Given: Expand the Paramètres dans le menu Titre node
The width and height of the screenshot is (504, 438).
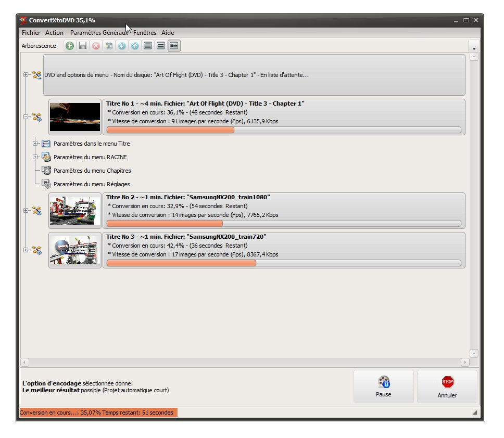Looking at the screenshot, I should coord(35,144).
